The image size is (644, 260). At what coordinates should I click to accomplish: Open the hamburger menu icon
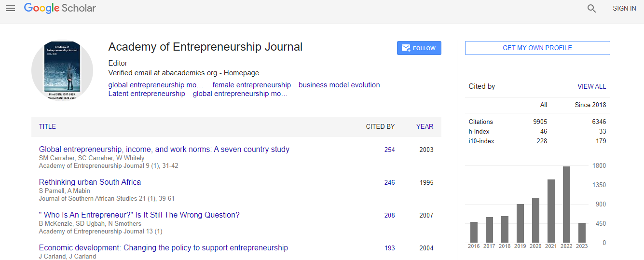tap(10, 8)
